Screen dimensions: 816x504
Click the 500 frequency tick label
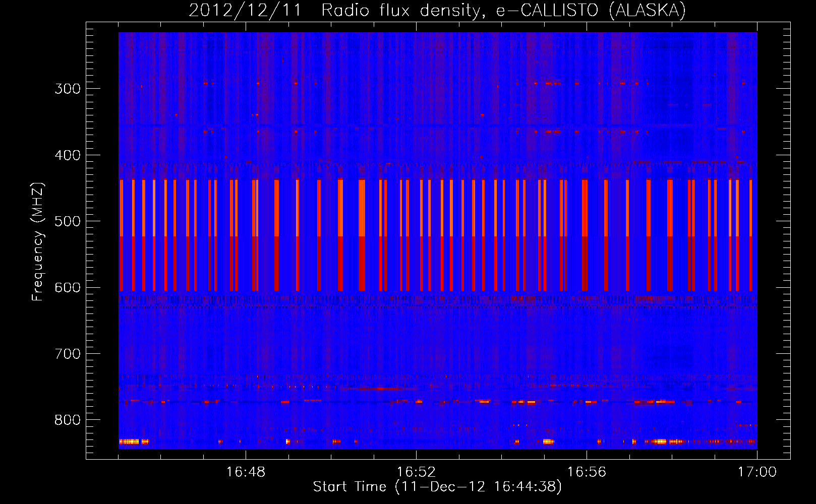pos(68,221)
